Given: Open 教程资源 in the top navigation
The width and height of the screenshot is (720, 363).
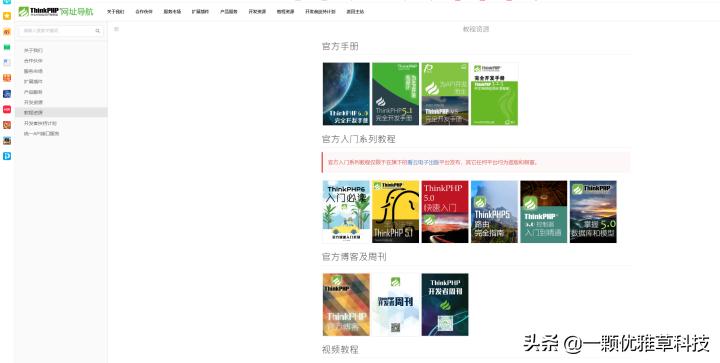Looking at the screenshot, I should click(285, 11).
